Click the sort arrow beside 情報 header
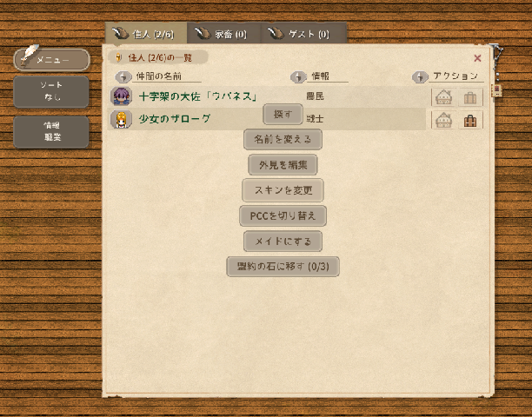This screenshot has height=417, width=532. pos(297,77)
